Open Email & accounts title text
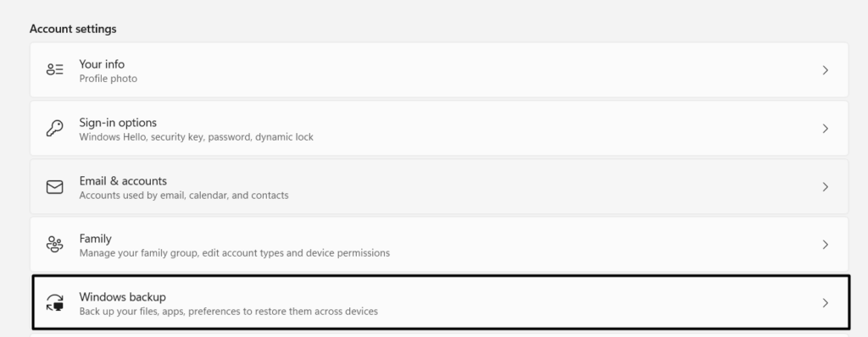868x337 pixels. tap(123, 181)
